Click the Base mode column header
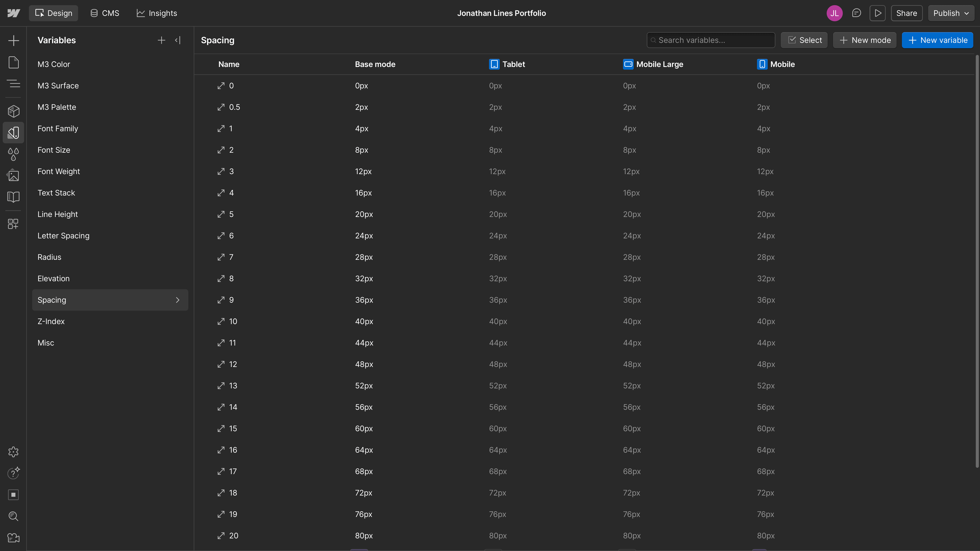Image resolution: width=980 pixels, height=551 pixels. pos(375,64)
